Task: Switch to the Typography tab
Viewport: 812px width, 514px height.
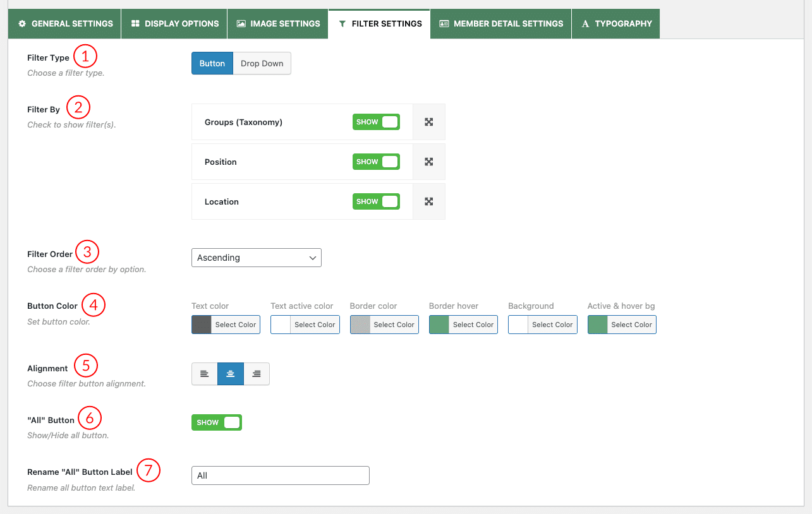Action: (615, 24)
